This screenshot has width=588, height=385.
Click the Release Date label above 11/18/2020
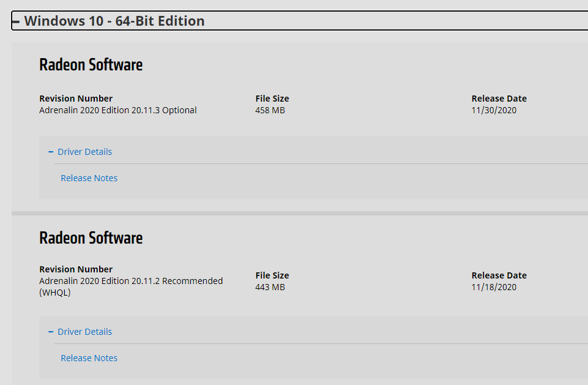[x=499, y=275]
